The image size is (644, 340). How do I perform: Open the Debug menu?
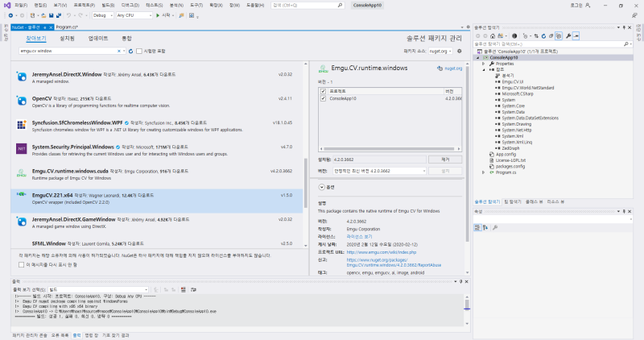[x=130, y=6]
